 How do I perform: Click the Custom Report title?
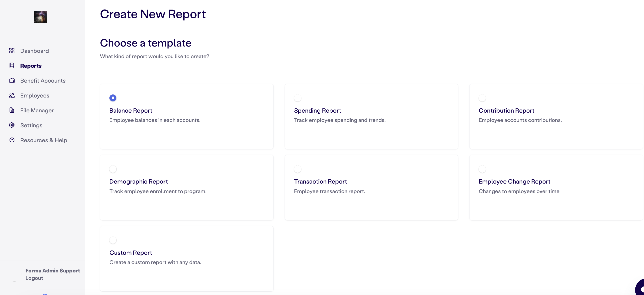tap(131, 253)
